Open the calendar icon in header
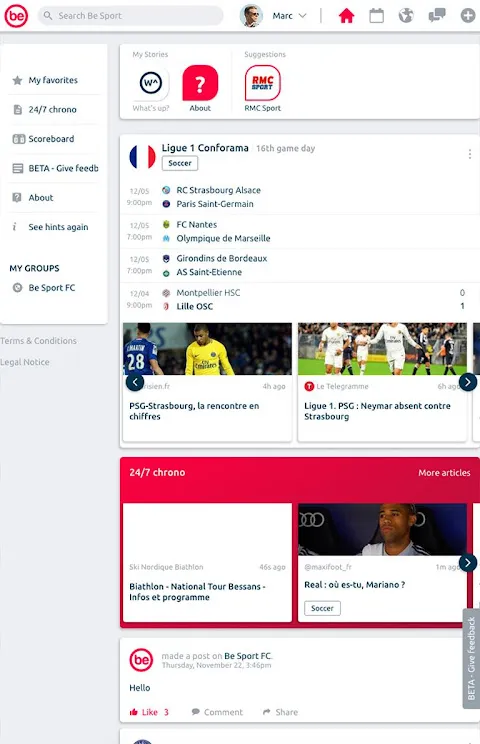This screenshot has width=480, height=744. tap(377, 16)
